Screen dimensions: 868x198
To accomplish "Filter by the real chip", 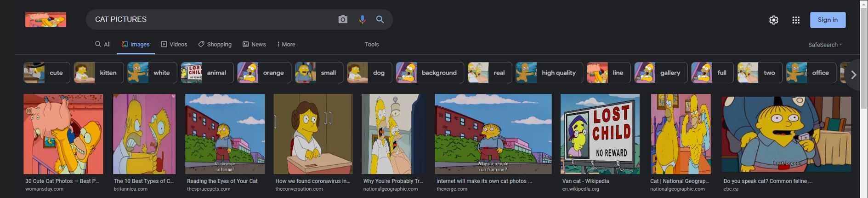I will (490, 73).
